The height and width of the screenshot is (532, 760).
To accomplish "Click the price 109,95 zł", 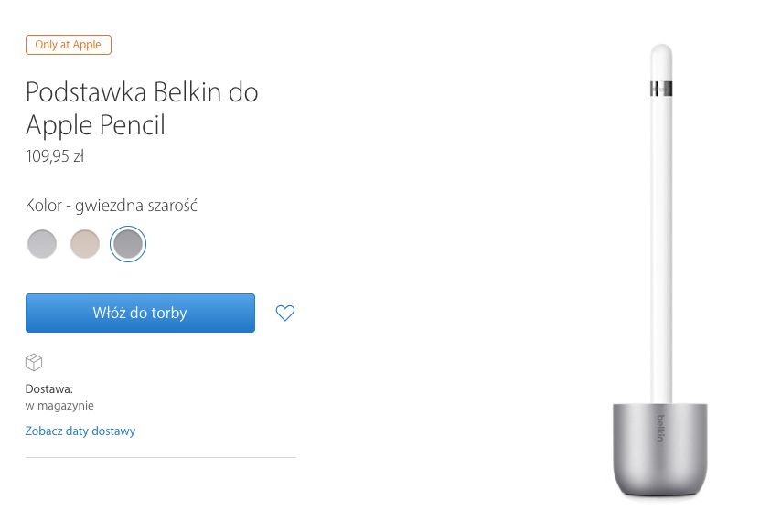I will pyautogui.click(x=55, y=156).
